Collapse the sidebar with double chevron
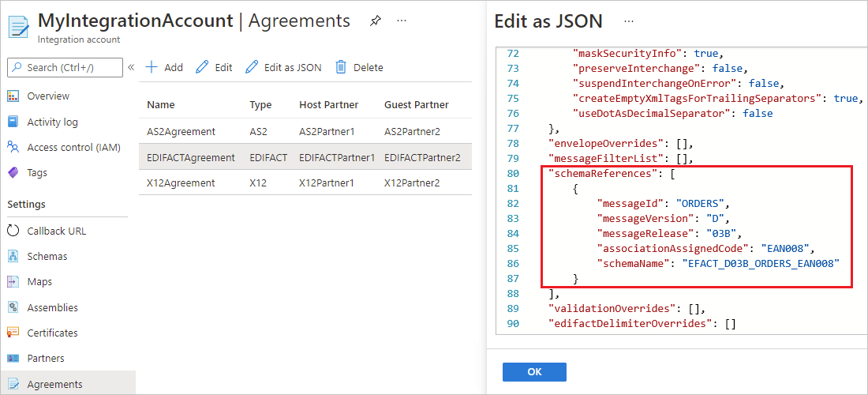This screenshot has height=395, width=868. [x=131, y=68]
